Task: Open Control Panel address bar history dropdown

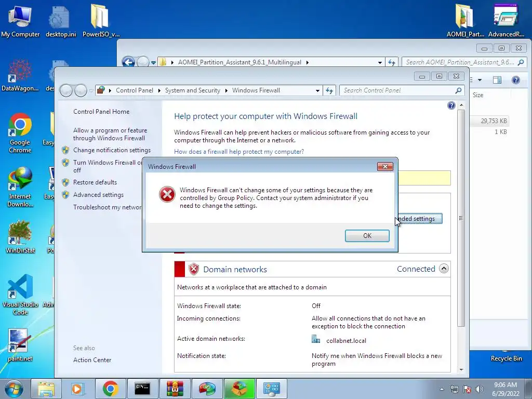Action: 317,90
